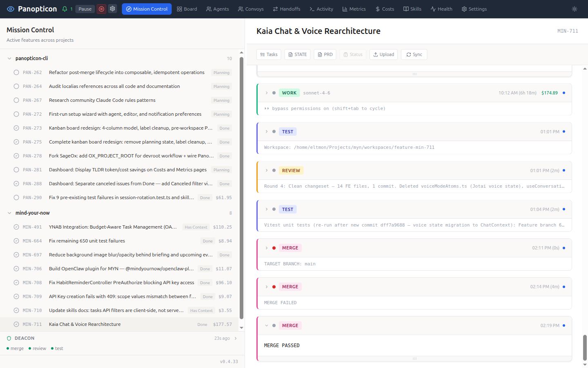Click the check circle for PAN-273
The width and height of the screenshot is (588, 368).
click(16, 128)
